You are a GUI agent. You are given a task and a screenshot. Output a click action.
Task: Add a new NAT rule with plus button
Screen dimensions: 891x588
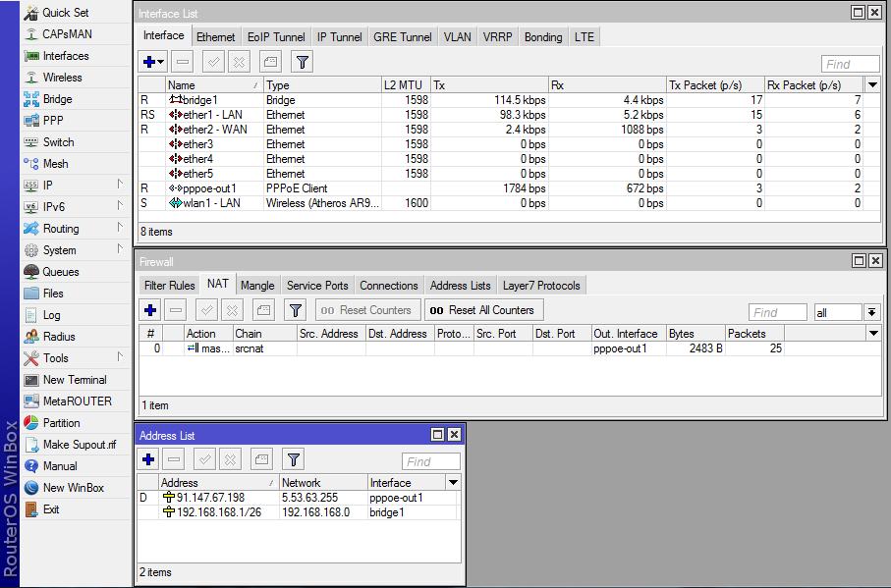point(150,310)
